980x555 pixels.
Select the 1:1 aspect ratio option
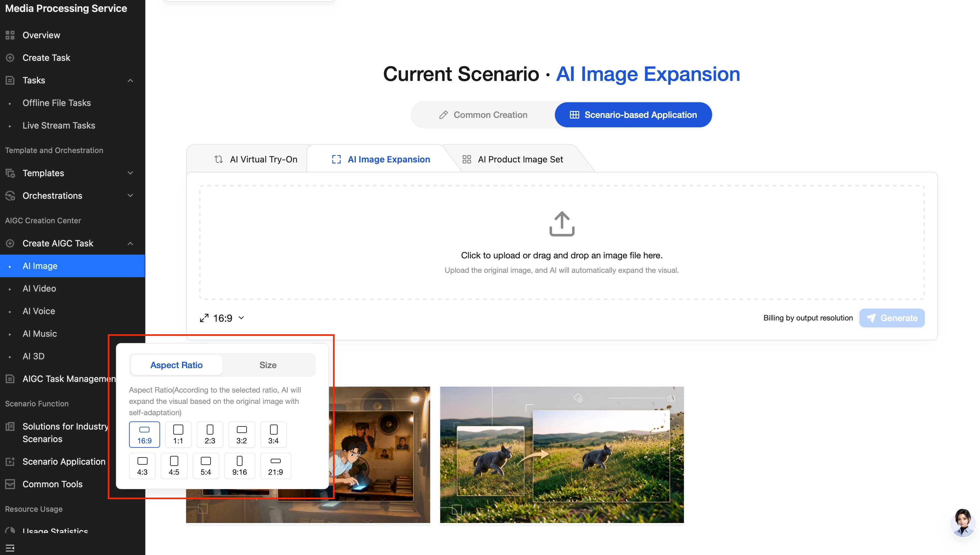(178, 434)
